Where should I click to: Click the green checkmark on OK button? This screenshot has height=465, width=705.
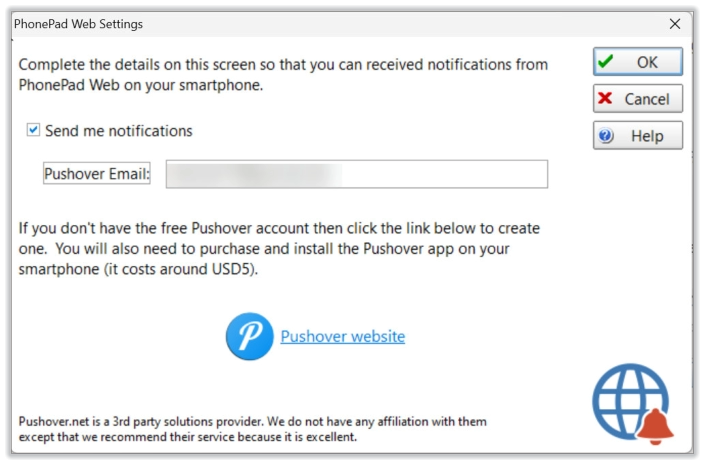pyautogui.click(x=606, y=61)
